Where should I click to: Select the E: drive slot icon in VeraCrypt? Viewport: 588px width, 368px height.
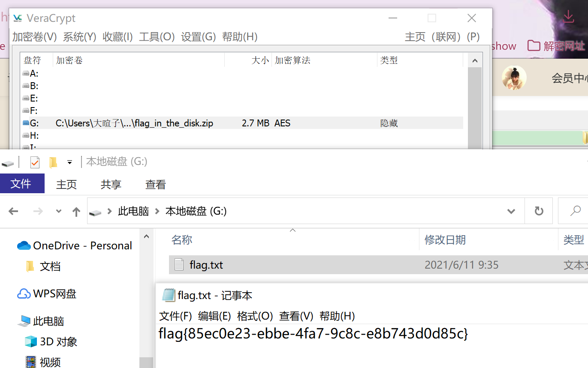26,99
